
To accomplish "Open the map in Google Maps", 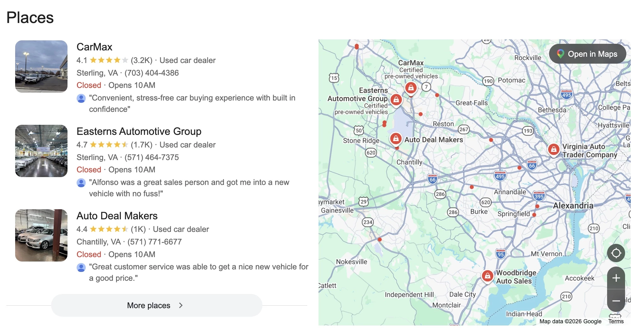I will click(587, 54).
